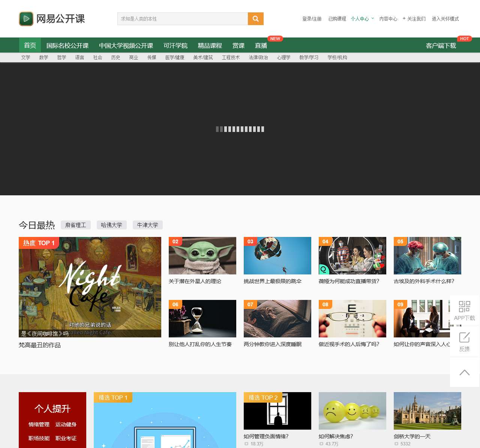Click the search input field
This screenshot has height=448, width=480.
coord(183,19)
